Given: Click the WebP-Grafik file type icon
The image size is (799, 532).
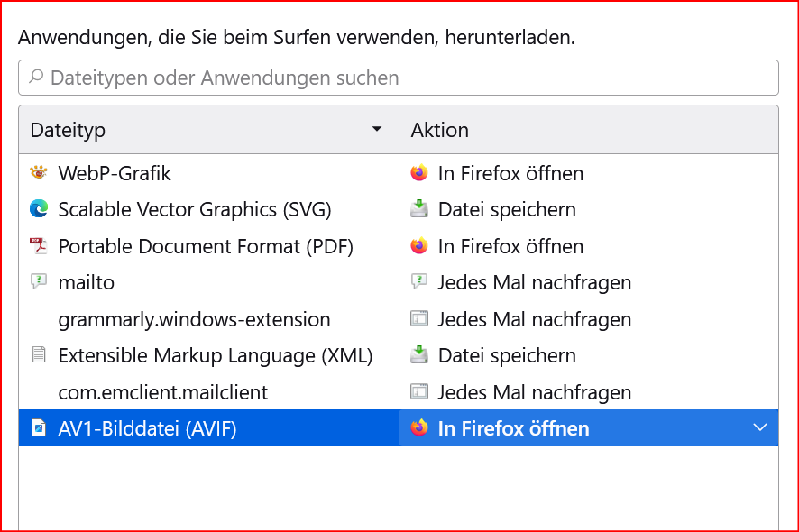Looking at the screenshot, I should coord(39,172).
